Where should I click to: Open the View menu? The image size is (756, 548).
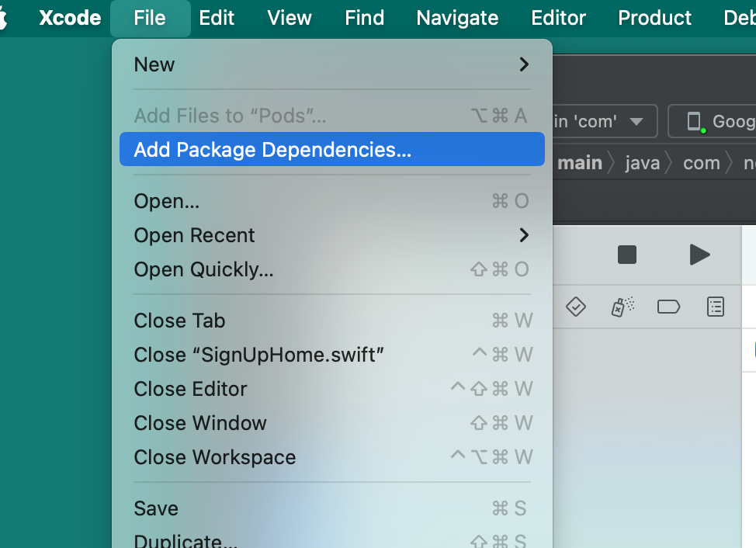(x=290, y=19)
